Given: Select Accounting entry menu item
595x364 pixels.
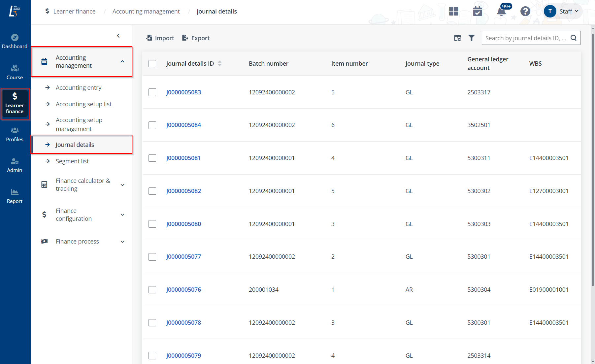Looking at the screenshot, I should [79, 88].
